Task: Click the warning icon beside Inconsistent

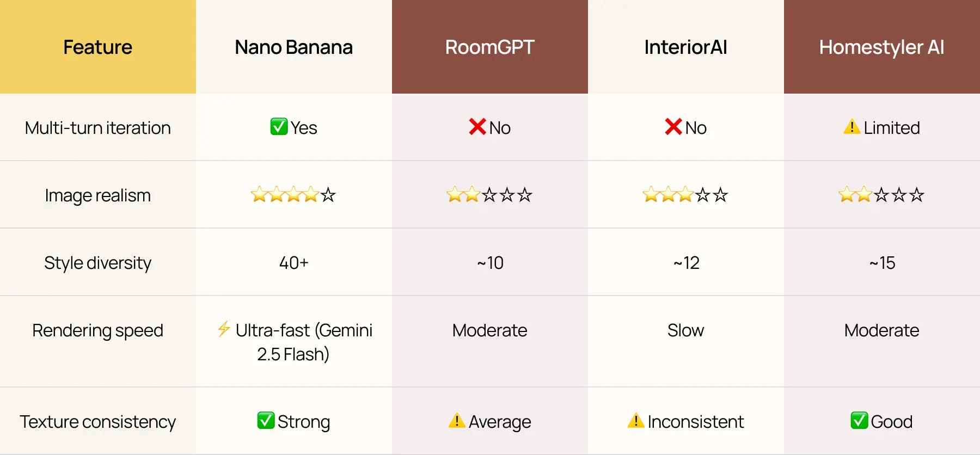Action: [635, 421]
